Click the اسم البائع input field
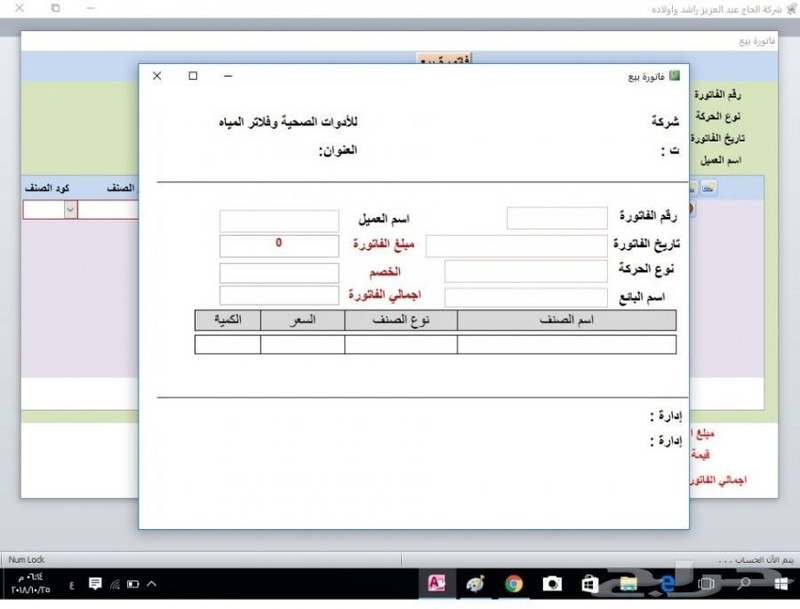800x609 pixels. click(526, 297)
